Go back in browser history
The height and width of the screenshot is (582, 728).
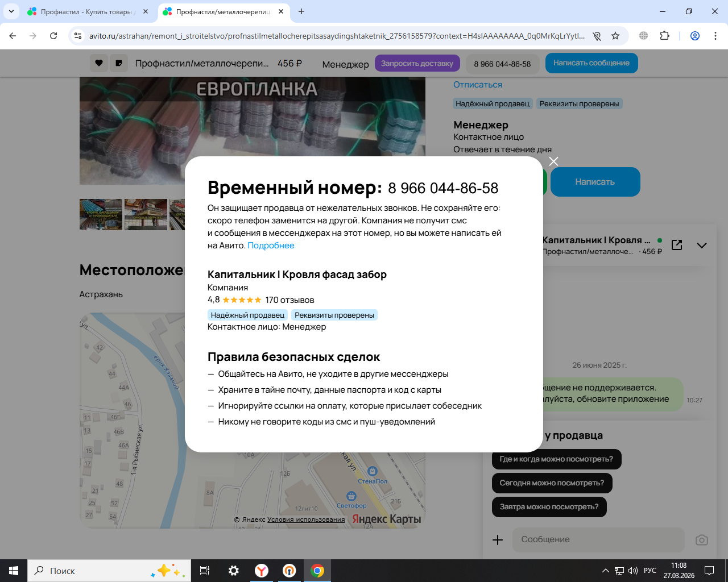[13, 36]
